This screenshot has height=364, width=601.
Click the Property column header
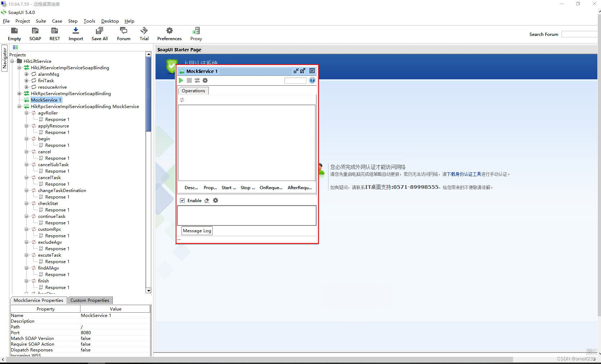tap(46, 309)
